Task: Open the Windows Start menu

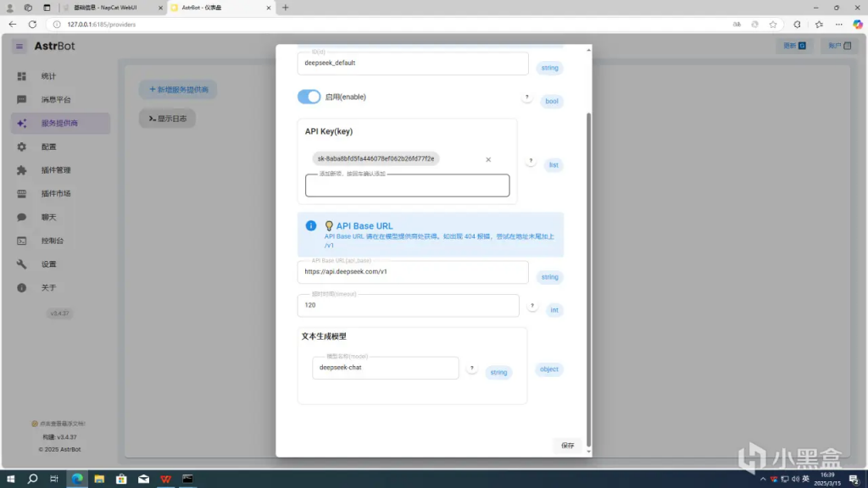Action: pyautogui.click(x=10, y=480)
